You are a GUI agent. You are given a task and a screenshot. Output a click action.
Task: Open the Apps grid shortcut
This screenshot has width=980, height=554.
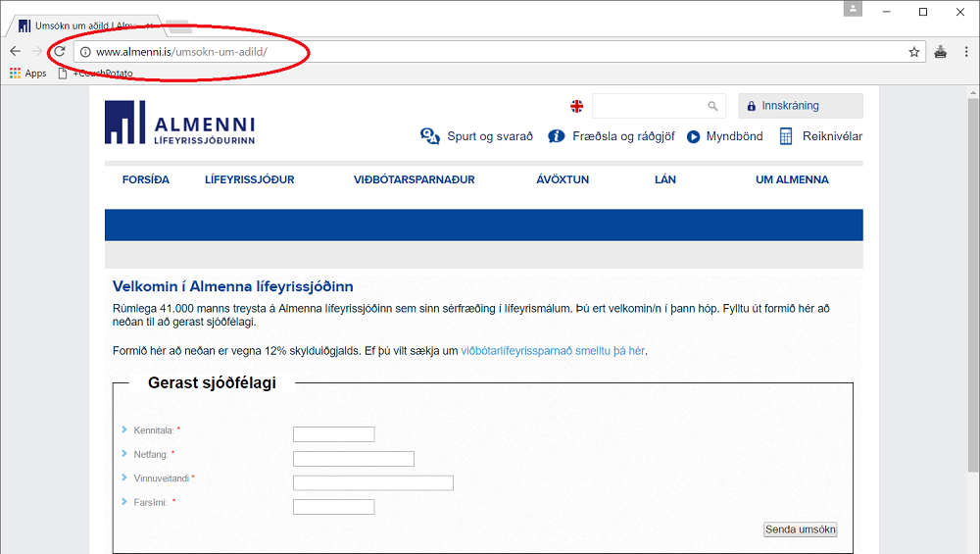click(x=28, y=74)
